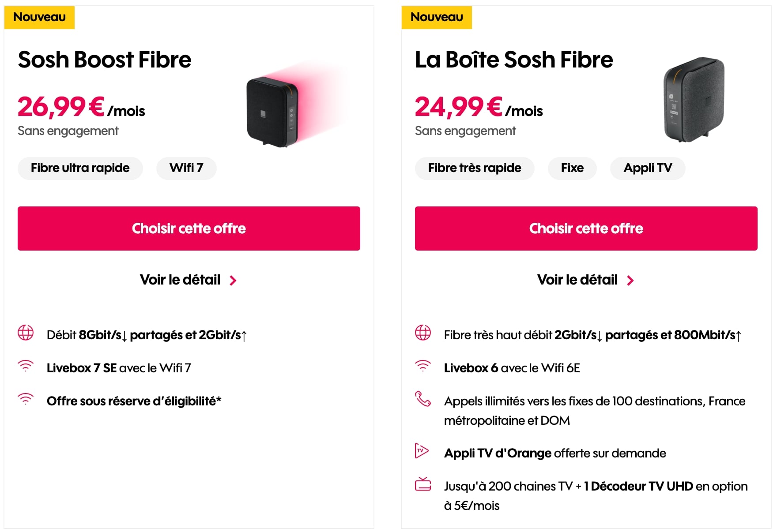Select the Fibre ultra rapide tag

click(x=80, y=168)
